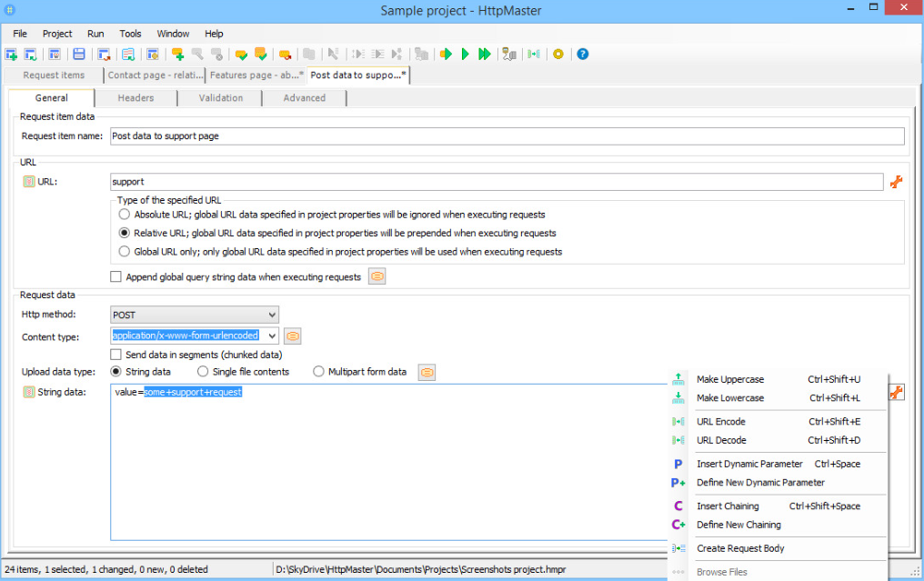Choose URL Encode from context menu
This screenshot has height=581, width=924.
(x=778, y=422)
